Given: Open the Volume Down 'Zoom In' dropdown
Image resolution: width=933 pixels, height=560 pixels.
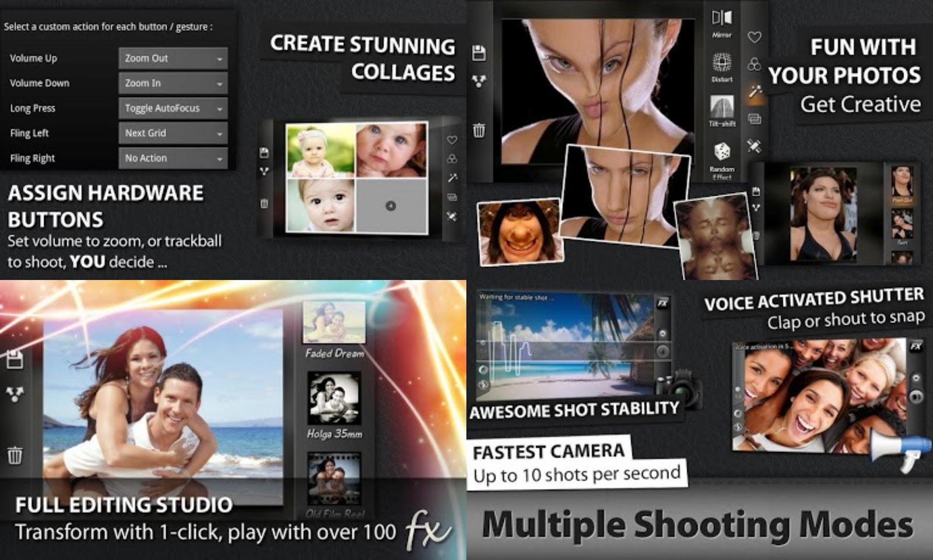Looking at the screenshot, I should click(x=173, y=83).
